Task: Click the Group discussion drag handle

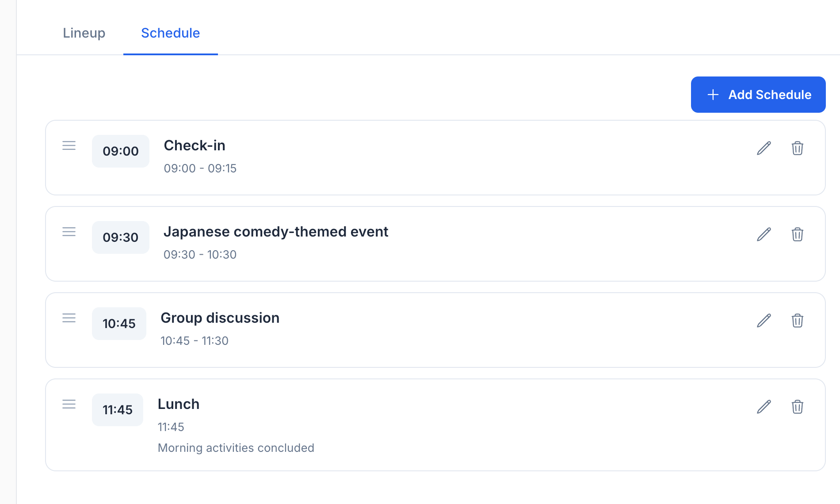Action: 69,318
